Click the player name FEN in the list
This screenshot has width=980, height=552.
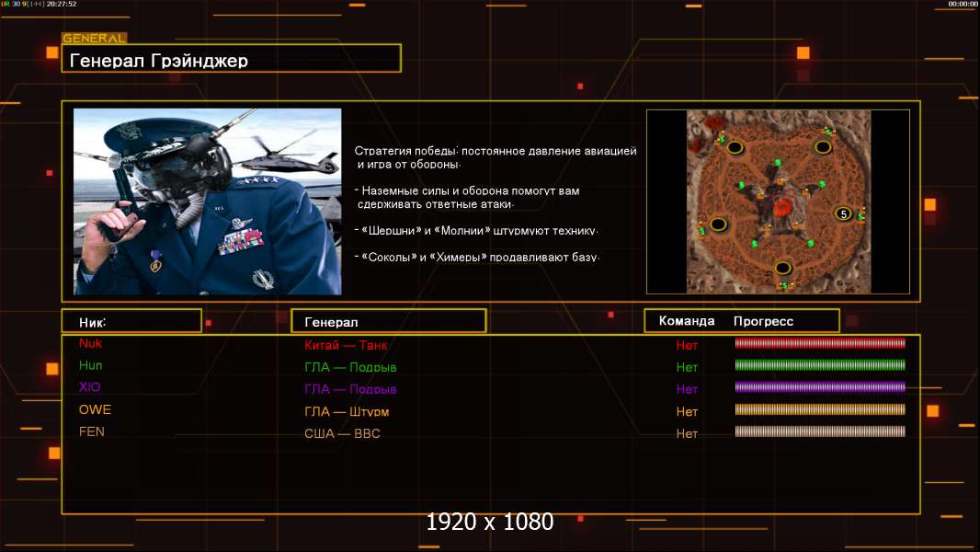(92, 431)
